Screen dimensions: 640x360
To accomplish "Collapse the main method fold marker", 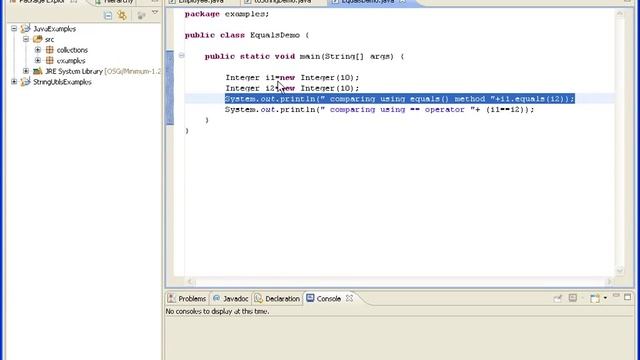I will point(181,56).
